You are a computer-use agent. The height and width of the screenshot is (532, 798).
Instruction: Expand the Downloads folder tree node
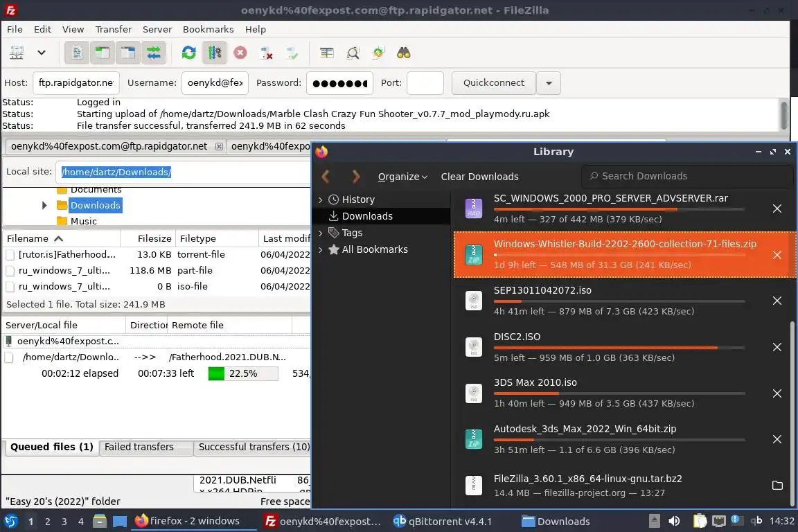pyautogui.click(x=44, y=205)
